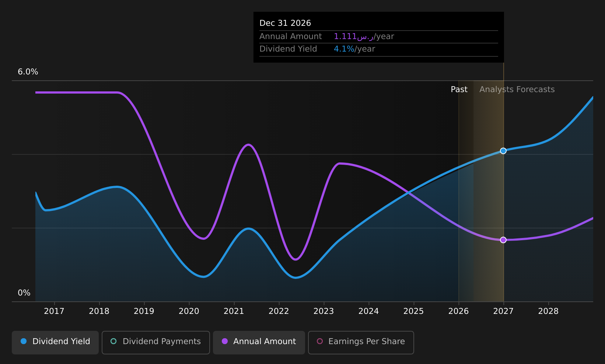605x364 pixels.
Task: Click the purple Annual Amount marker at 2027
Action: (x=503, y=240)
